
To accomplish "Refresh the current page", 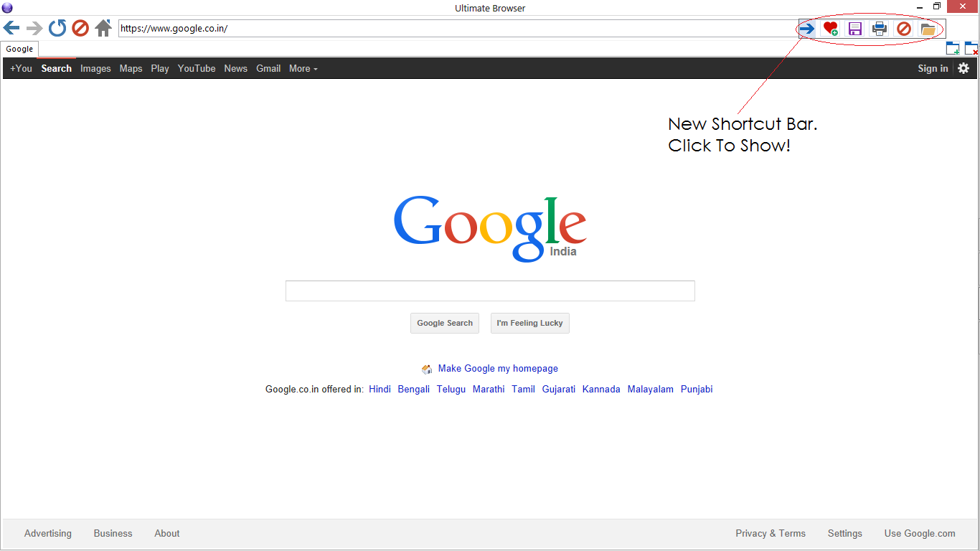I will (57, 28).
